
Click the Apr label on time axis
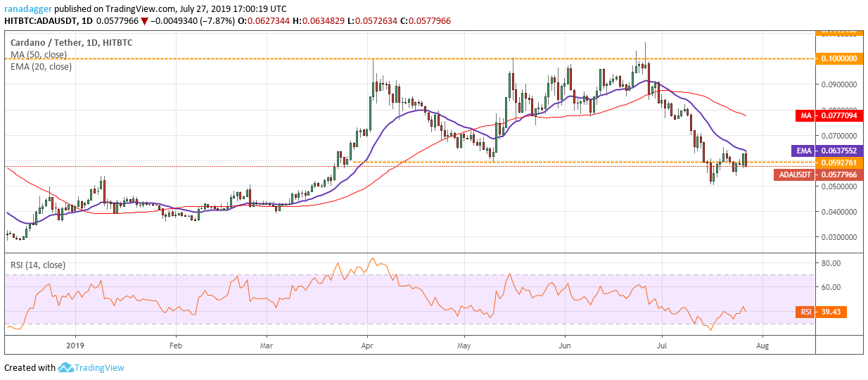(x=367, y=346)
